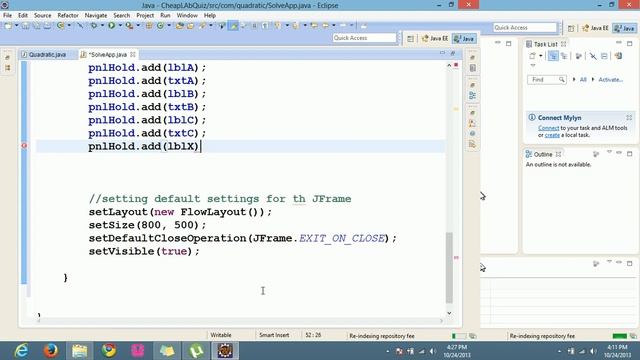Viewport: 640px width, 360px height.
Task: Open minimized Problems view icon beside editor
Action: [472, 123]
